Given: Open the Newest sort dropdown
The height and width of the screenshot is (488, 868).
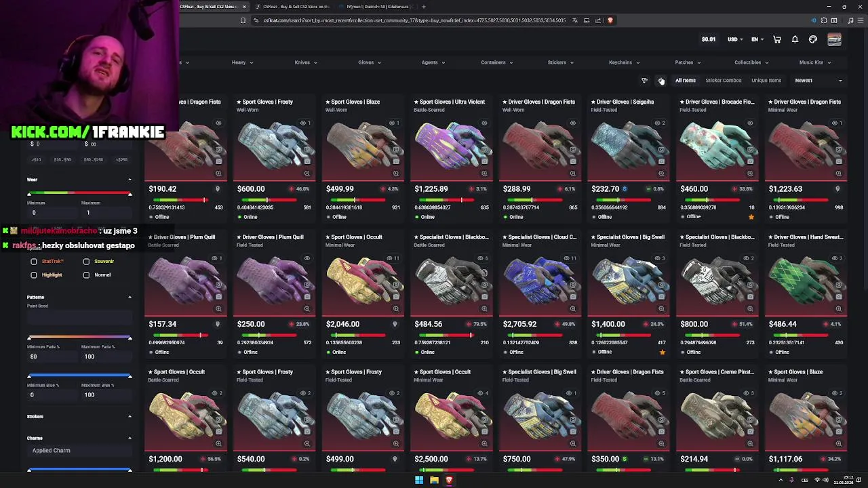Looking at the screenshot, I should coord(818,80).
